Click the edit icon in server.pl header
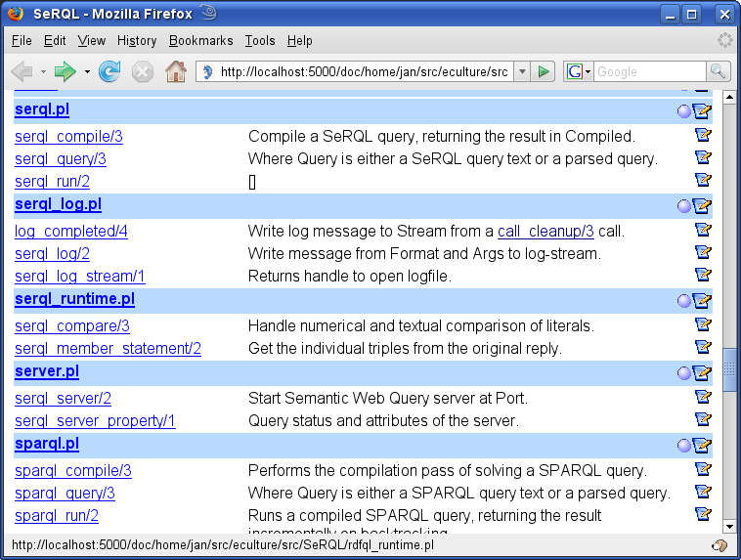The width and height of the screenshot is (741, 560). coord(702,373)
